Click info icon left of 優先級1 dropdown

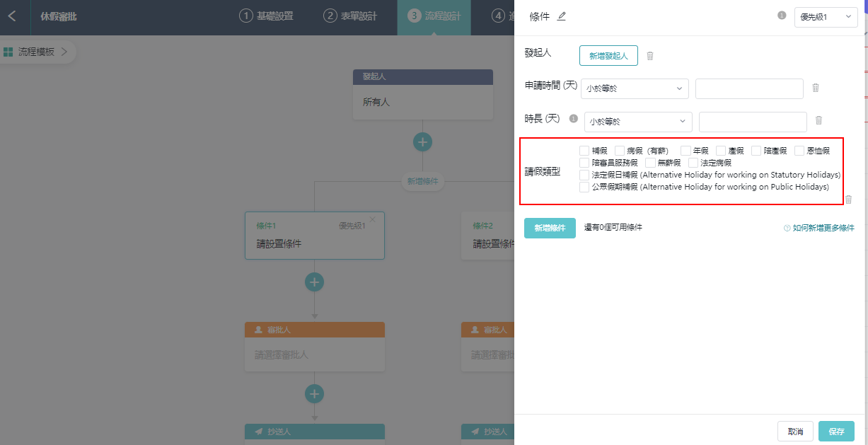pos(782,16)
